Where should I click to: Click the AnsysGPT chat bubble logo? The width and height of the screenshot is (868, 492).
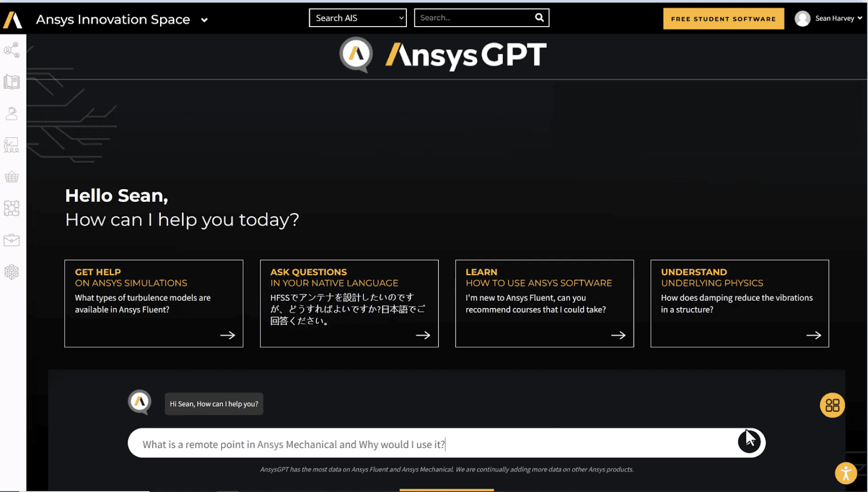point(356,54)
